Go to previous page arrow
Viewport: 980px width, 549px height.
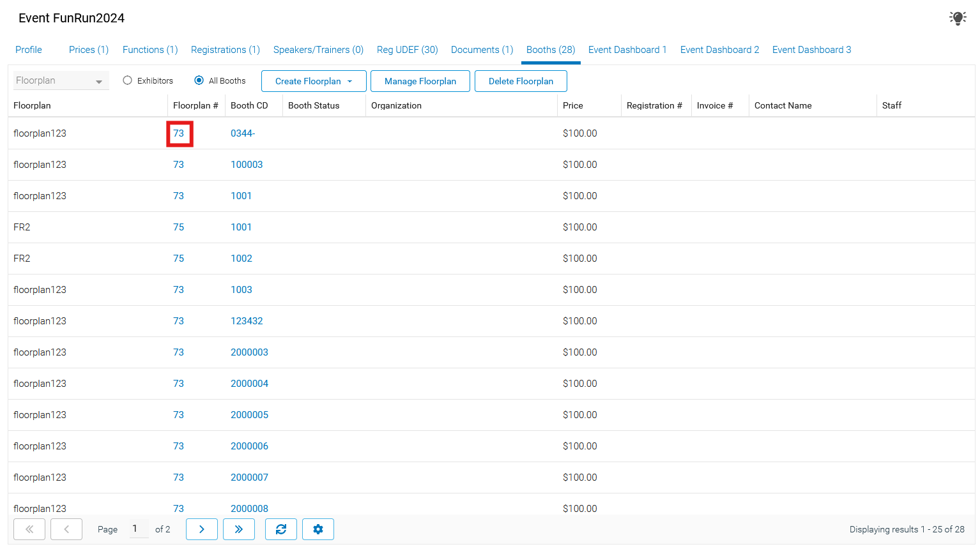coord(66,529)
